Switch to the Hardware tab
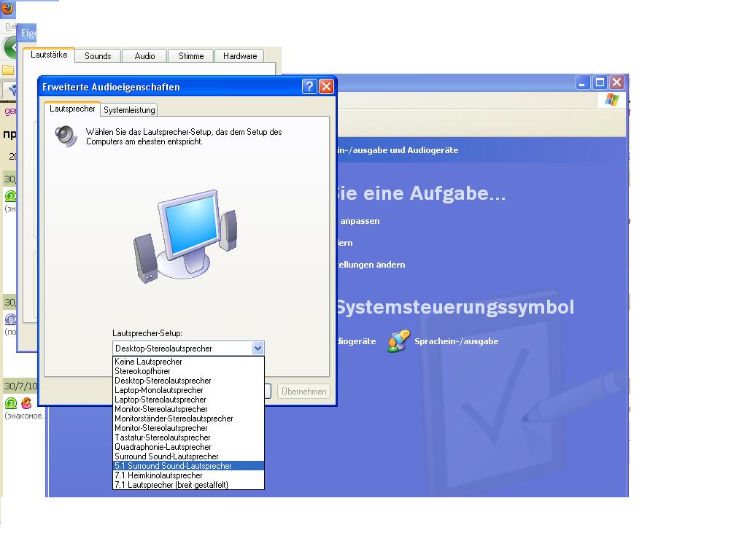Screen dimensions: 747x560 coord(240,55)
